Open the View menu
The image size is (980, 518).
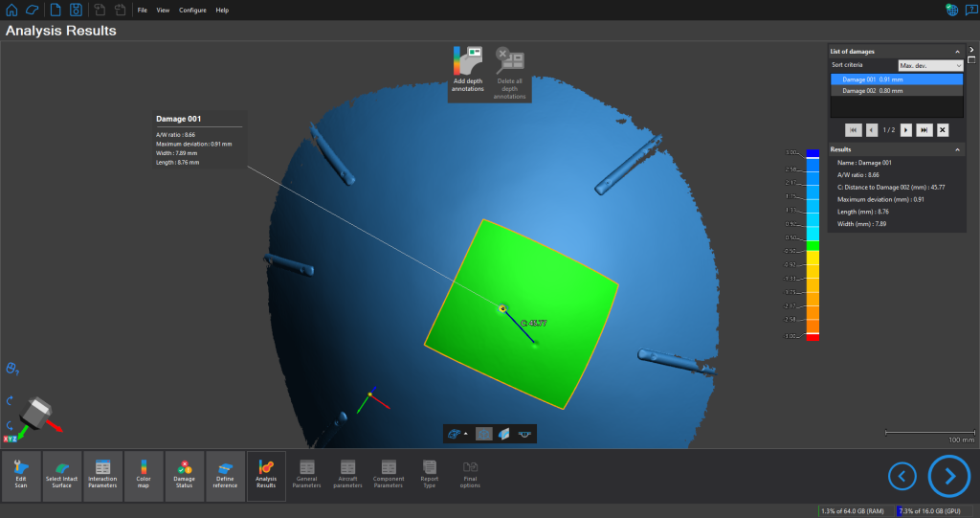pos(163,10)
